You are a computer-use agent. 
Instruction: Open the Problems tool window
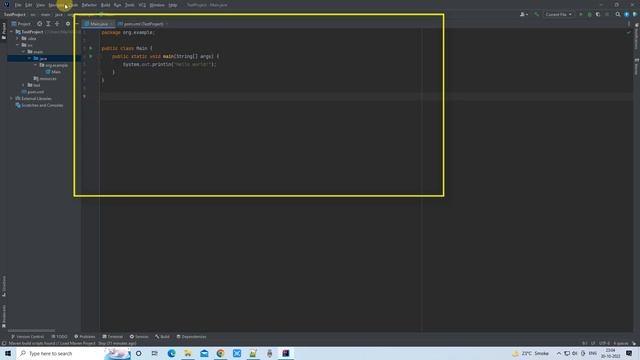(84, 337)
